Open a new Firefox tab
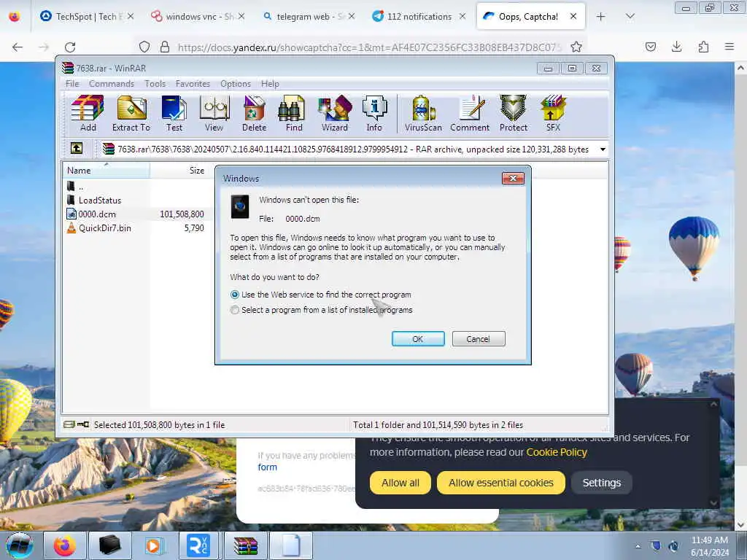The height and width of the screenshot is (560, 747). pyautogui.click(x=601, y=17)
